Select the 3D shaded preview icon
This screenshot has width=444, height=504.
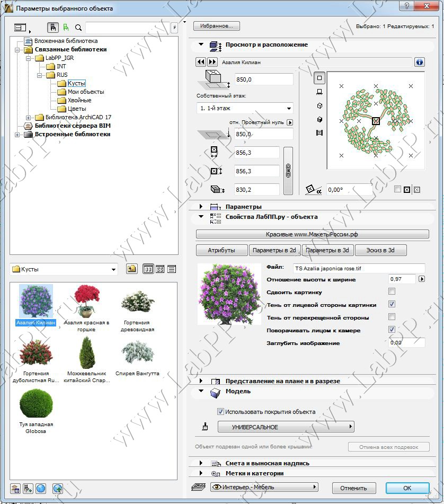click(319, 120)
